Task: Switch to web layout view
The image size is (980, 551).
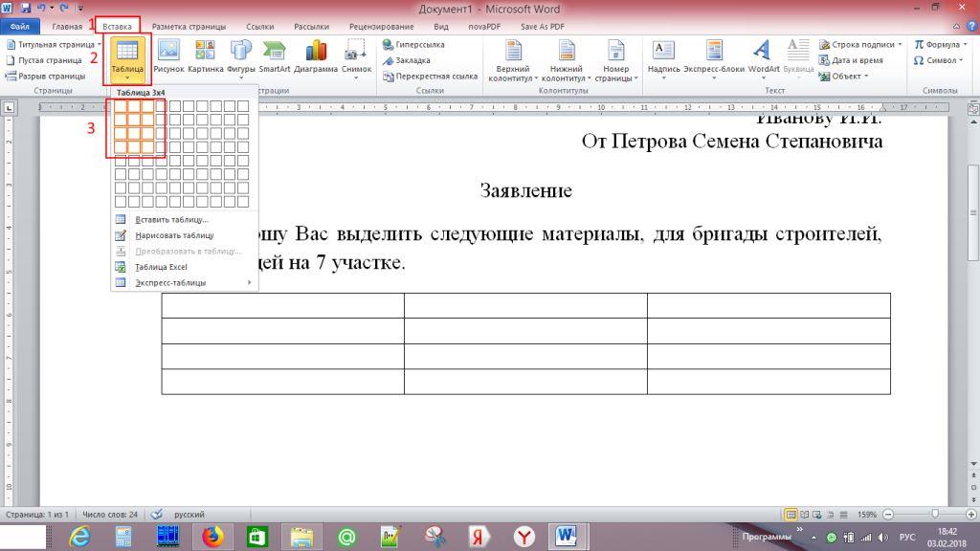Action: click(817, 515)
